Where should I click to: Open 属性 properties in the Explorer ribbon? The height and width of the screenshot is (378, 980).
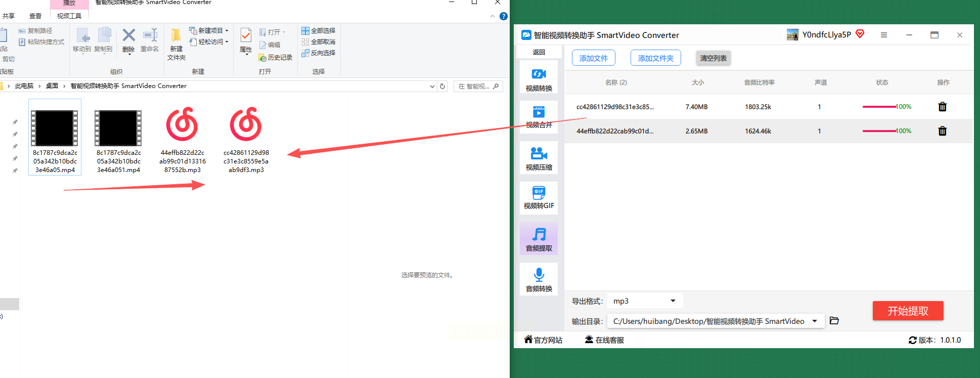tap(246, 40)
